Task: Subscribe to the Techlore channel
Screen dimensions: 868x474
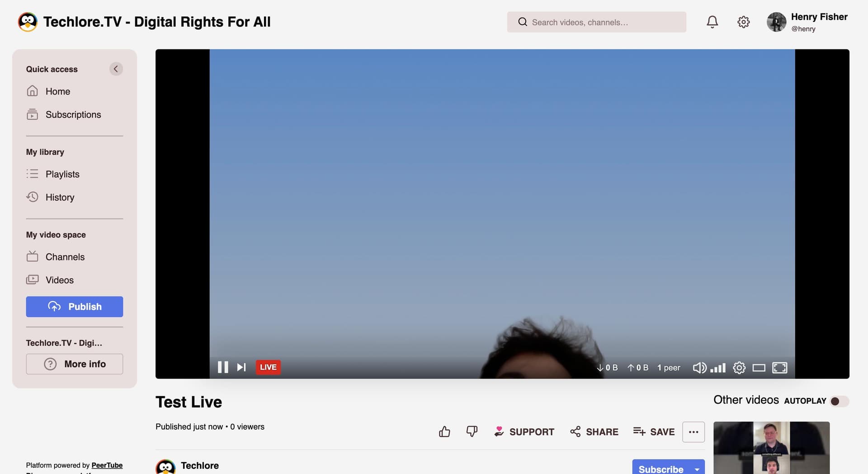Action: 661,469
